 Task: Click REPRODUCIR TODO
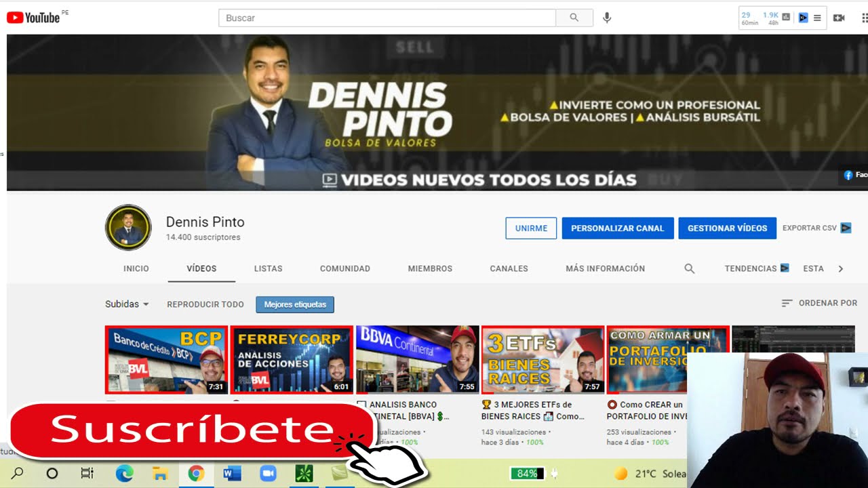coord(205,304)
